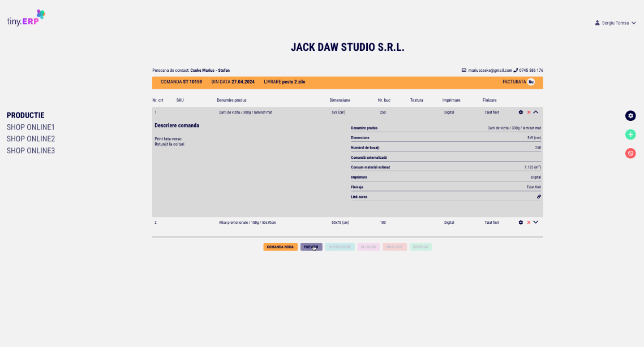Image resolution: width=644 pixels, height=347 pixels.
Task: Click the phone icon
Action: click(x=516, y=70)
